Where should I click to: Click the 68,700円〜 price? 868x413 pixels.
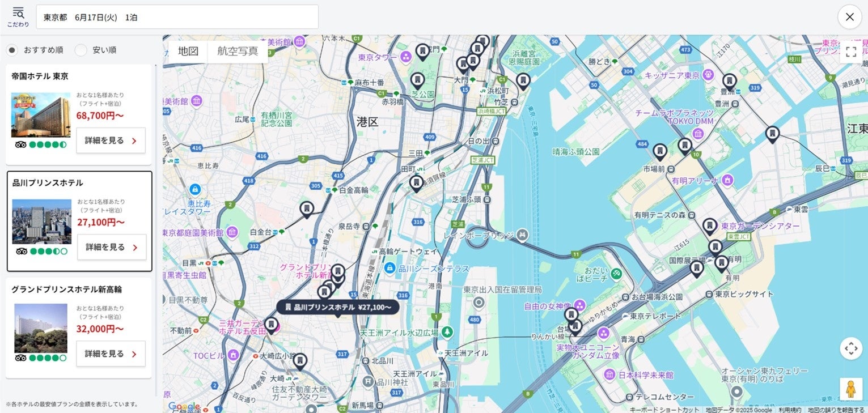100,116
